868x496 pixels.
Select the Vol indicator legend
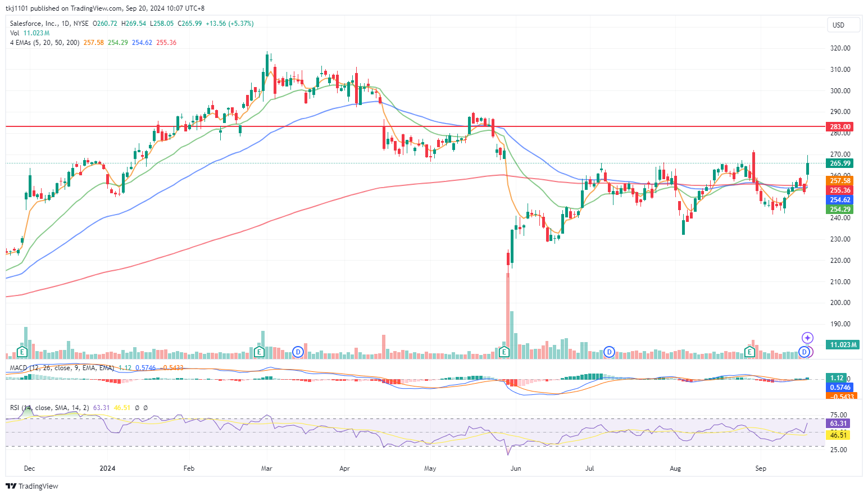[15, 33]
